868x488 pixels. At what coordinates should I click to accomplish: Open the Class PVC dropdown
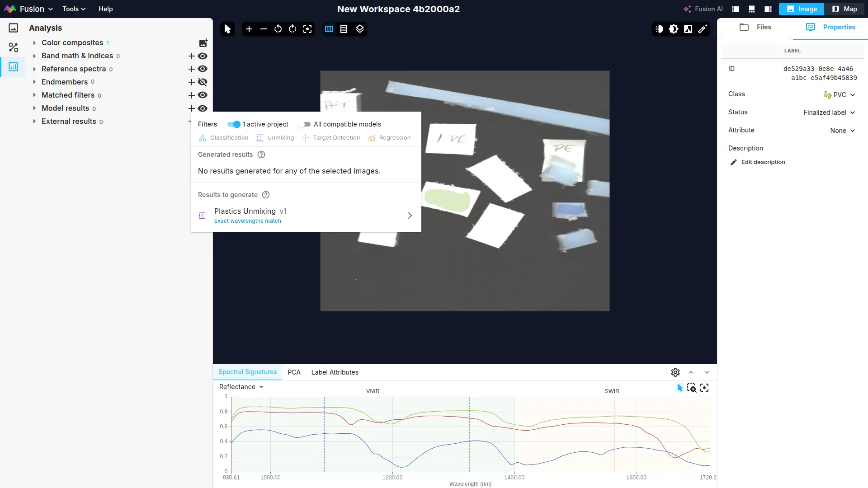(x=840, y=95)
